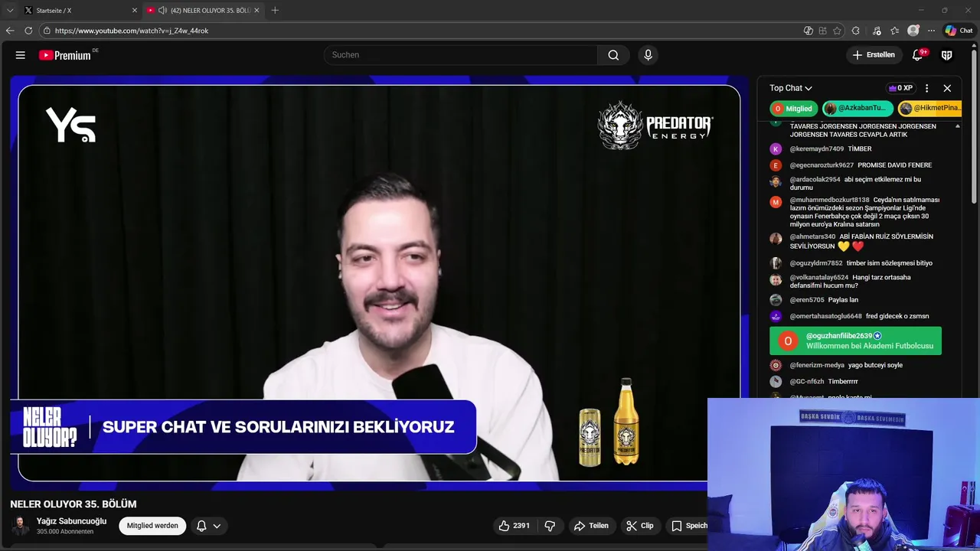Viewport: 980px width, 551px height.
Task: Close the live chat panel
Action: [947, 88]
